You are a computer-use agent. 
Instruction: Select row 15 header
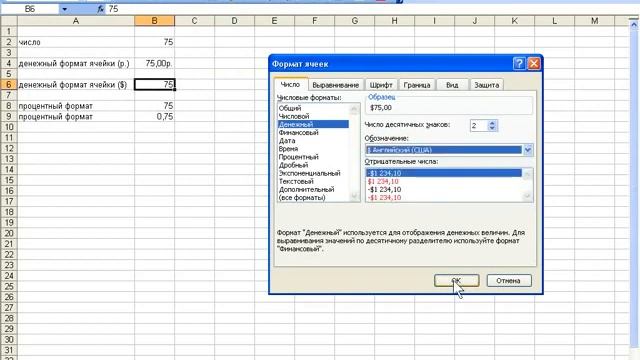[x=9, y=180]
